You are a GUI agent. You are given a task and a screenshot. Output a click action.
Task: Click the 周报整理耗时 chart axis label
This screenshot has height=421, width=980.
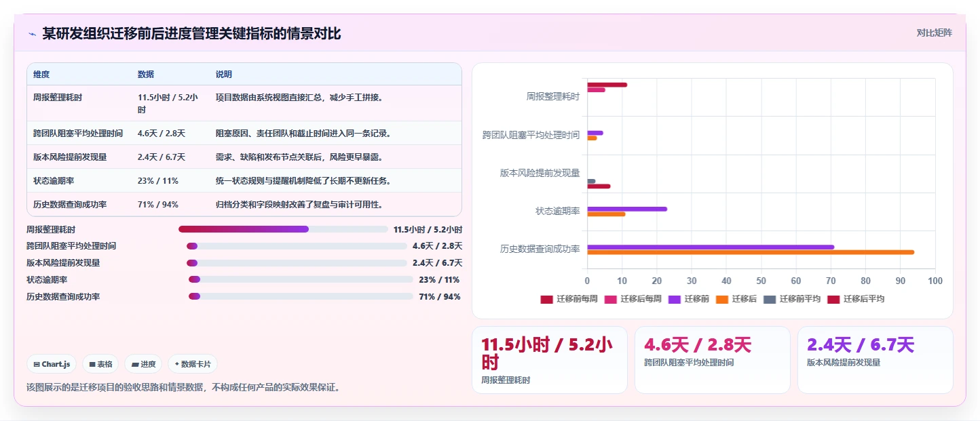pos(553,97)
